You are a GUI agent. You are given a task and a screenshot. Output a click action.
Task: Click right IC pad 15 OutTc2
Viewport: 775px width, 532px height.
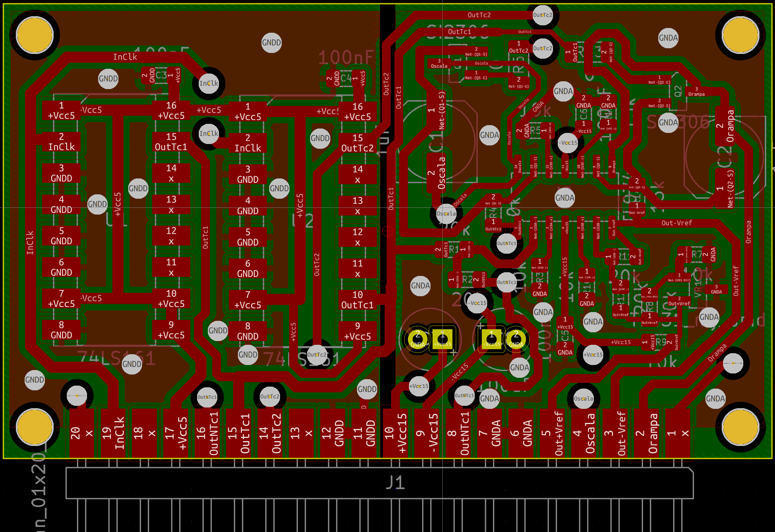tap(357, 143)
